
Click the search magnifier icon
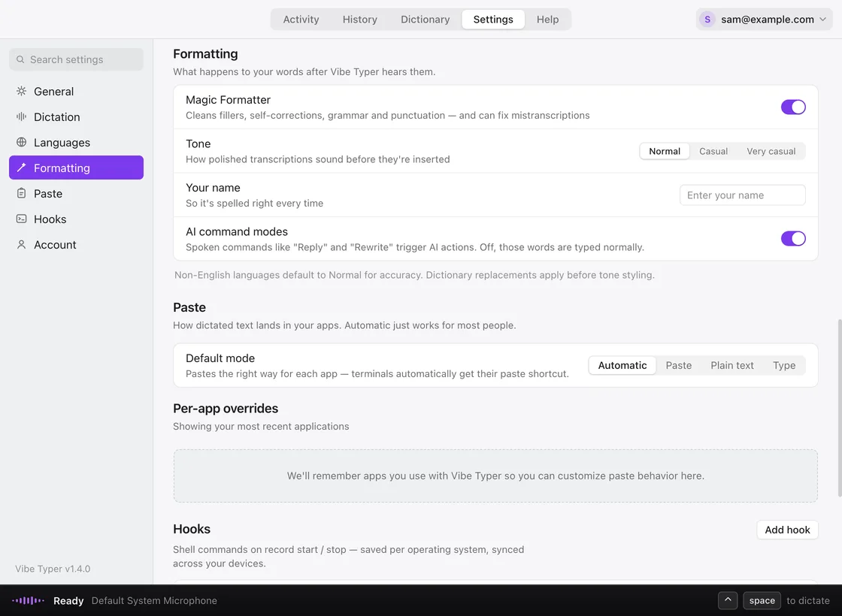(20, 59)
